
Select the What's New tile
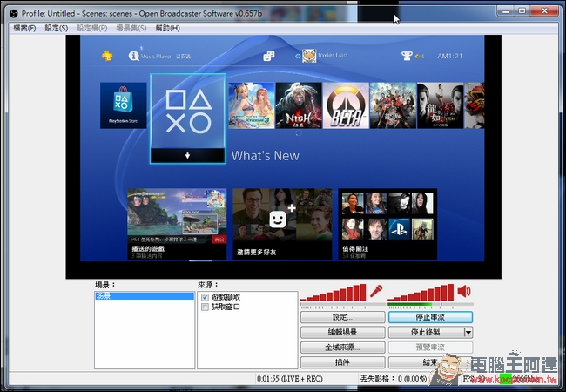click(188, 118)
